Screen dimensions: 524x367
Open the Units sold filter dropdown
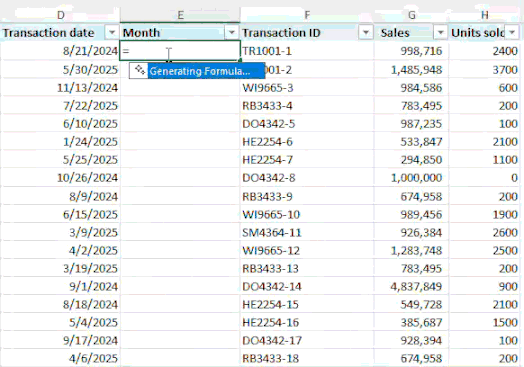[512, 32]
